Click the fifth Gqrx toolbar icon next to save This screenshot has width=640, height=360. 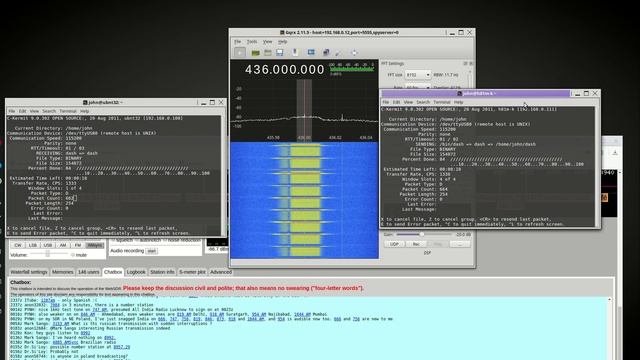click(295, 52)
